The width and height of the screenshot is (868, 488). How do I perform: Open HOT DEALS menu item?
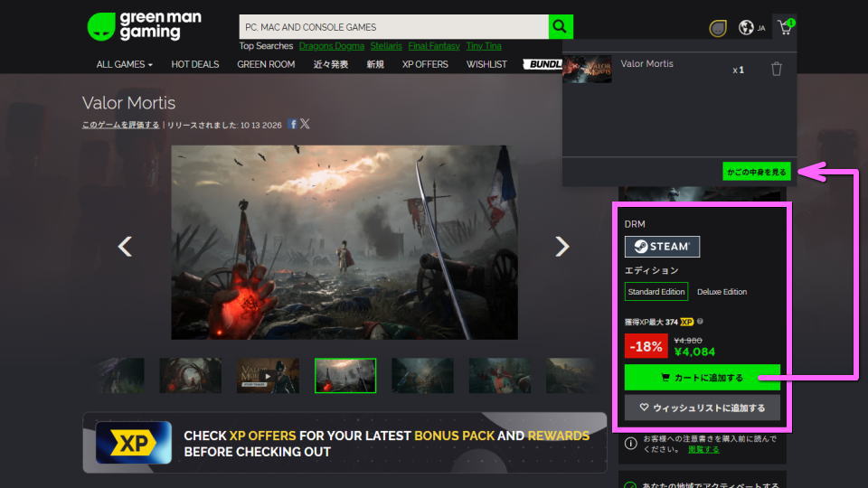[x=195, y=64]
